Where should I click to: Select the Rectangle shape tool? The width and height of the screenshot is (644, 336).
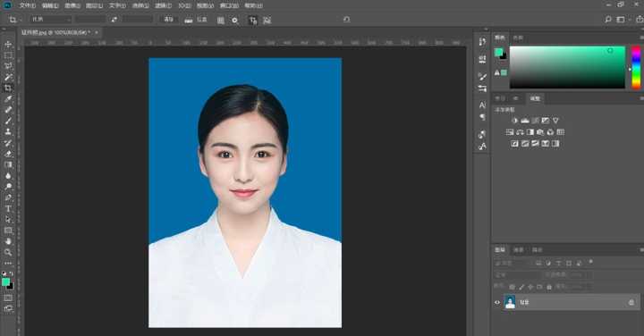tap(8, 231)
